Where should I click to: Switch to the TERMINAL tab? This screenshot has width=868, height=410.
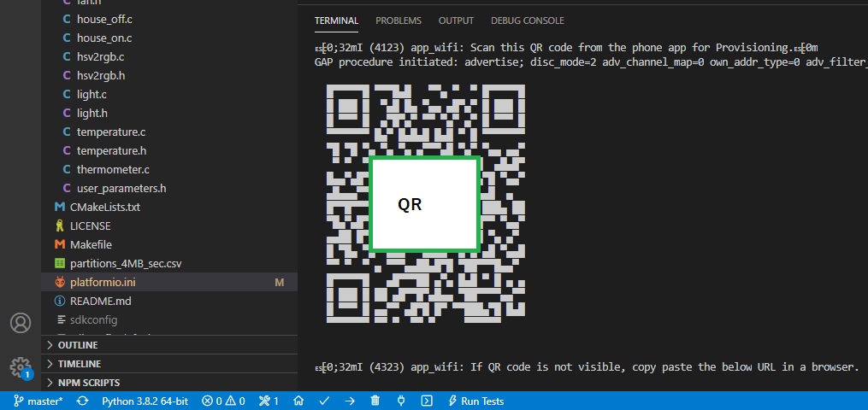(337, 20)
